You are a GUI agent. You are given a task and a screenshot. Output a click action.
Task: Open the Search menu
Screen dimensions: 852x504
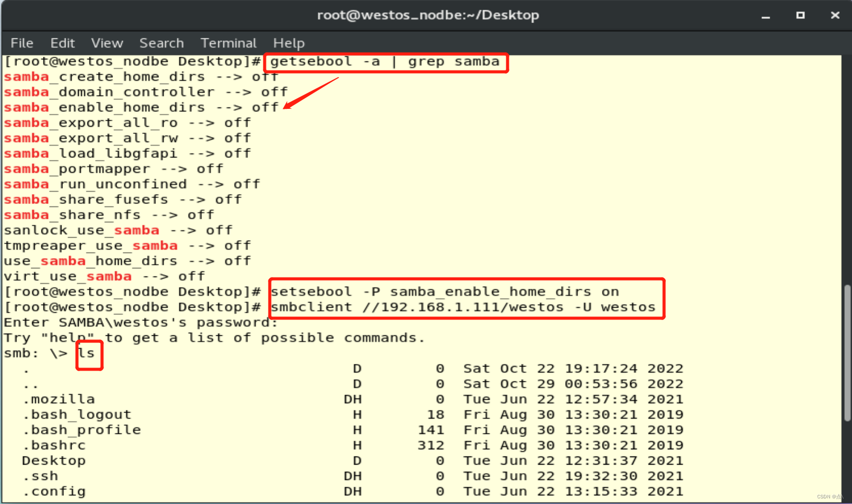point(161,43)
